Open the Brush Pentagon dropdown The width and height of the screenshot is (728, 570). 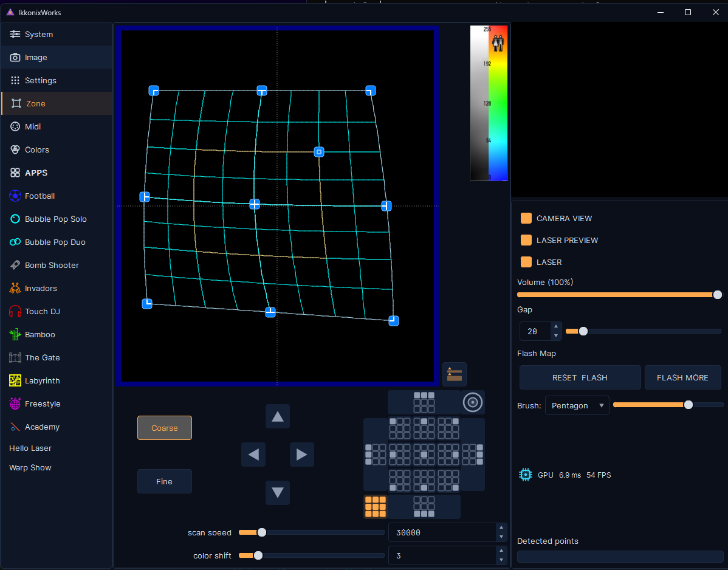point(577,405)
